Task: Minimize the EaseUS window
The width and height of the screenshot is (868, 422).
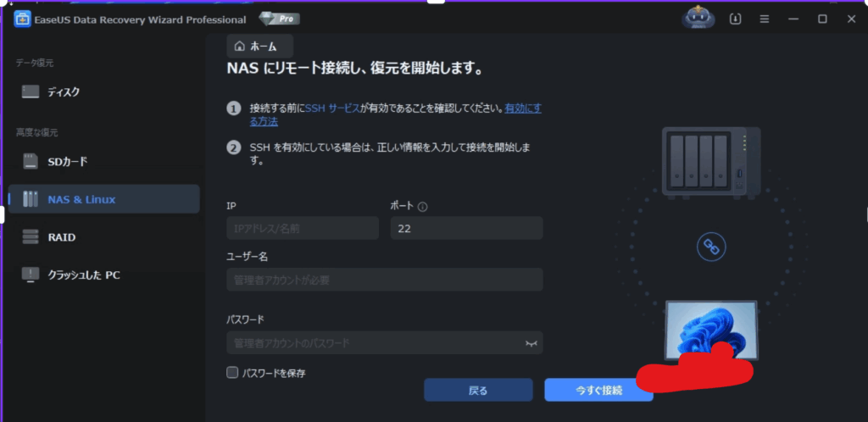Action: (793, 19)
